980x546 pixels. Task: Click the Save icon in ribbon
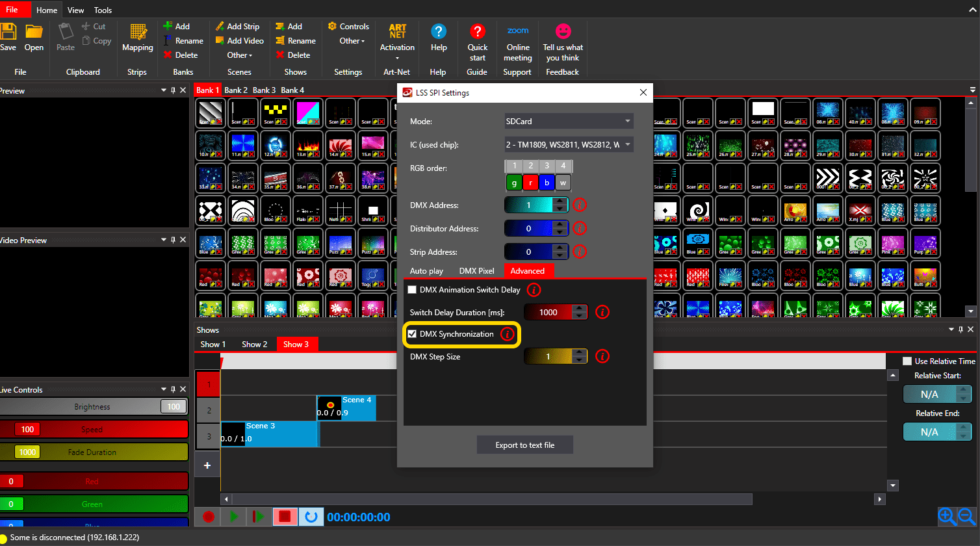click(8, 37)
